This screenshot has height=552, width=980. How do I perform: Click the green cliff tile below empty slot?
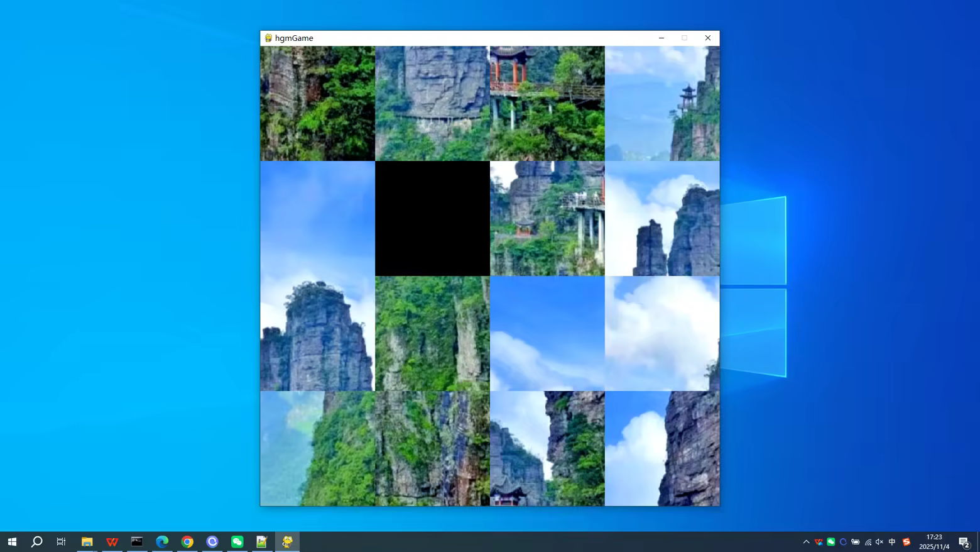click(432, 333)
